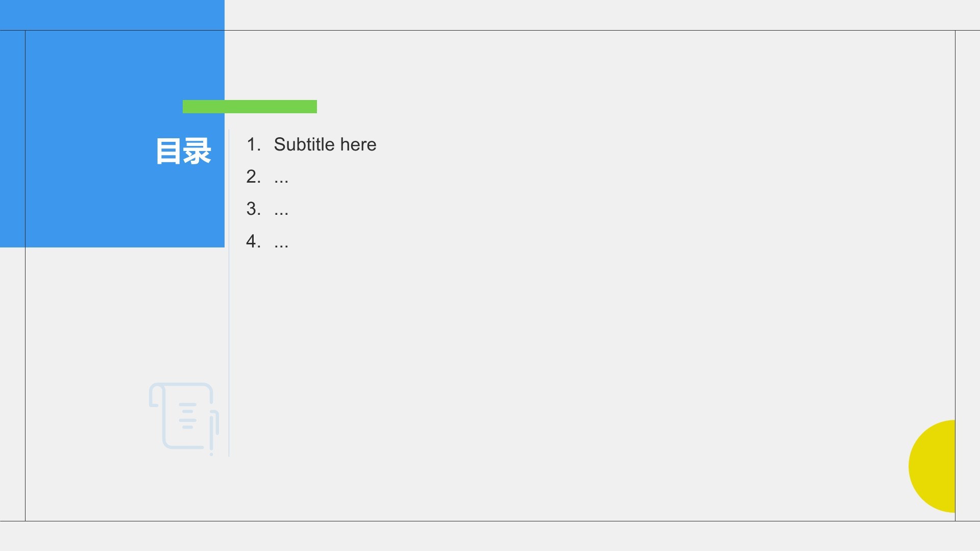Click the "Subtitle here" list item

point(325,144)
